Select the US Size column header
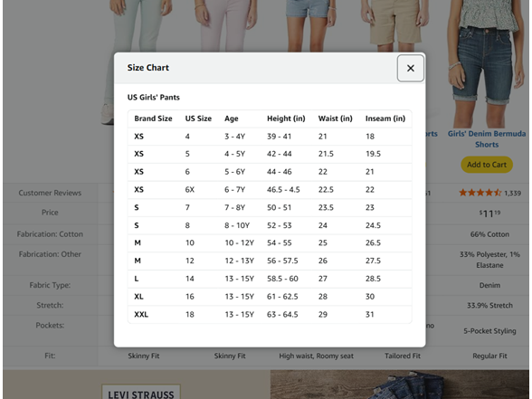The width and height of the screenshot is (532, 399). click(198, 119)
